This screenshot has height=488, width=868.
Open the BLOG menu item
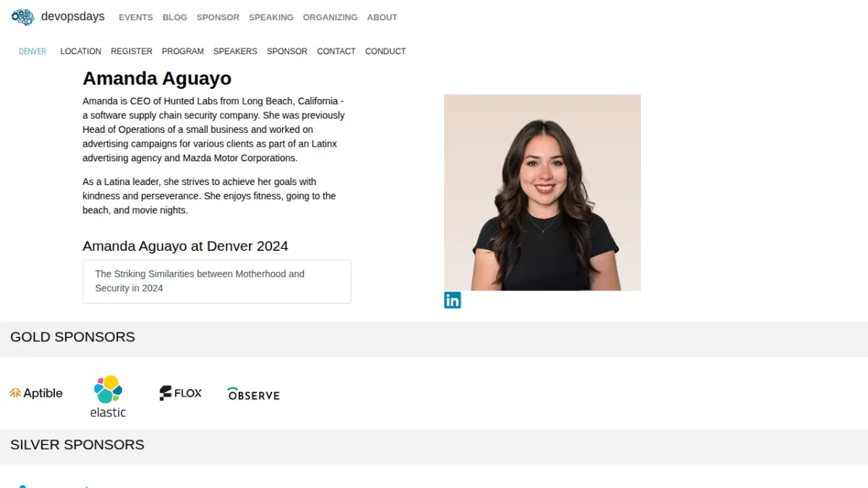174,17
